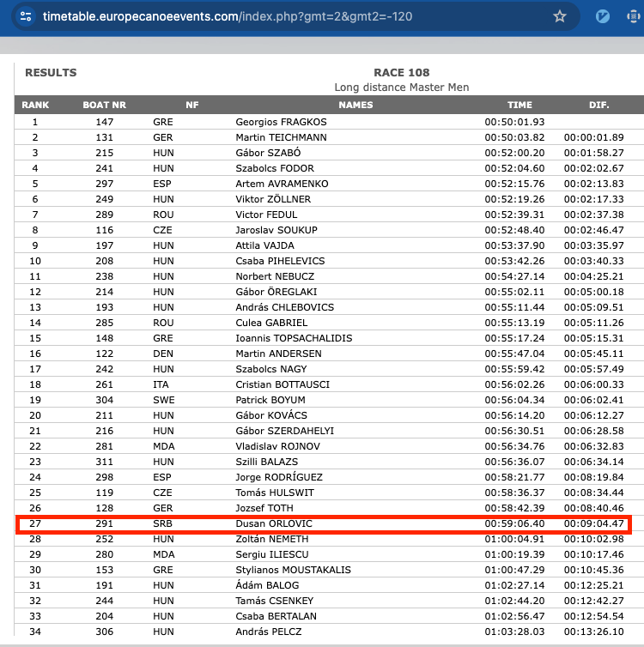The height and width of the screenshot is (647, 644).
Task: Click the RANK column header
Action: (x=35, y=105)
